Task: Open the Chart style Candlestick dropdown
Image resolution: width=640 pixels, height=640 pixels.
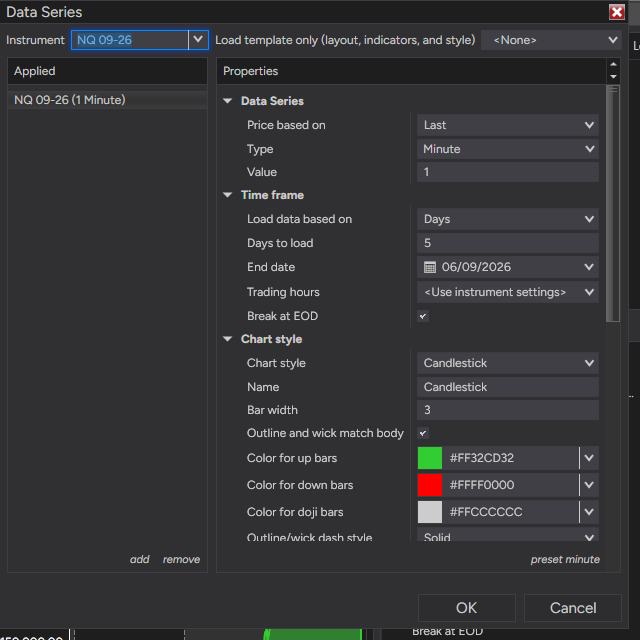Action: 507,363
